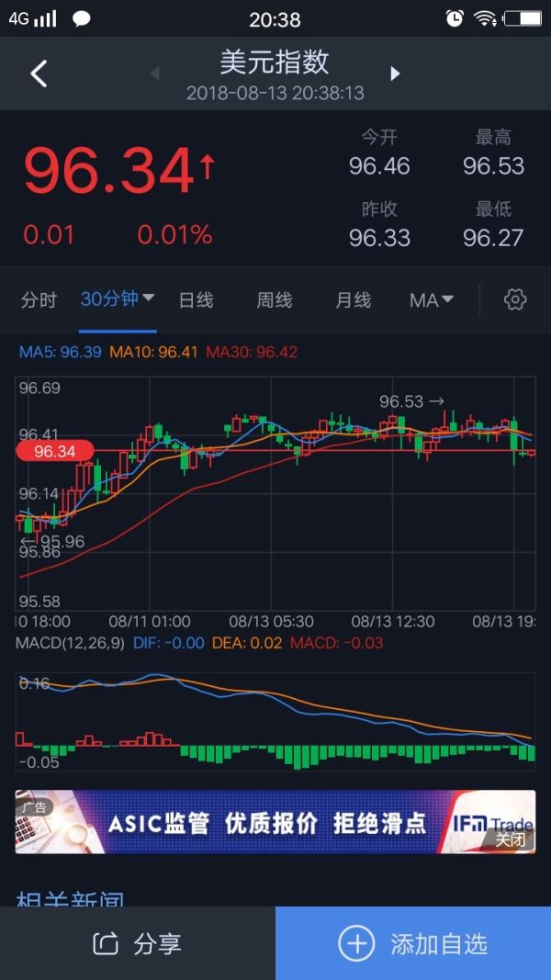551x980 pixels.
Task: Tap the 分享 share button label
Action: 158,943
